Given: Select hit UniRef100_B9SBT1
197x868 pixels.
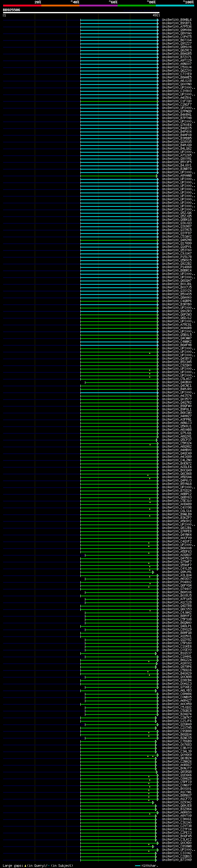Looking at the screenshot, I should pos(176,23).
